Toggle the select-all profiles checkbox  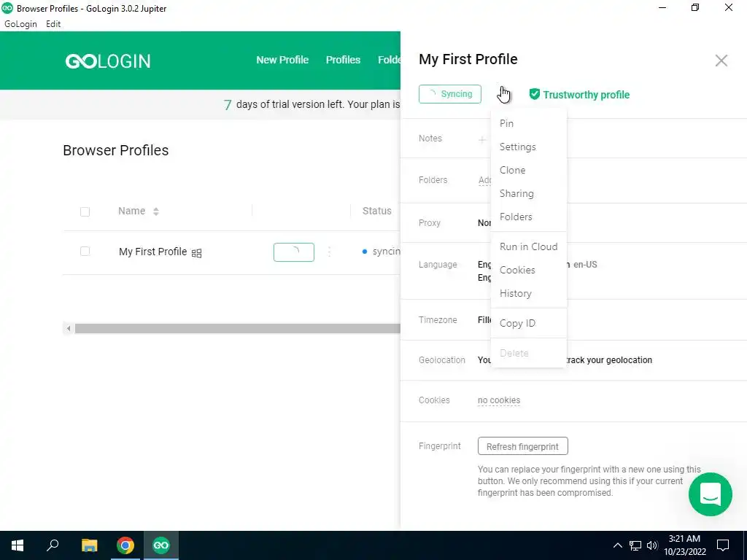point(85,211)
